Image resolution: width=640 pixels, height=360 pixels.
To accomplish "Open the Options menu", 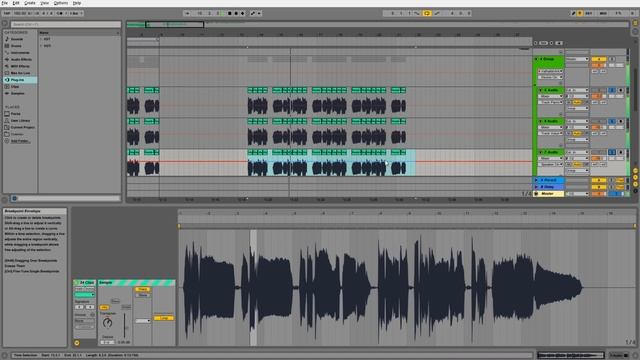I will pyautogui.click(x=61, y=3).
